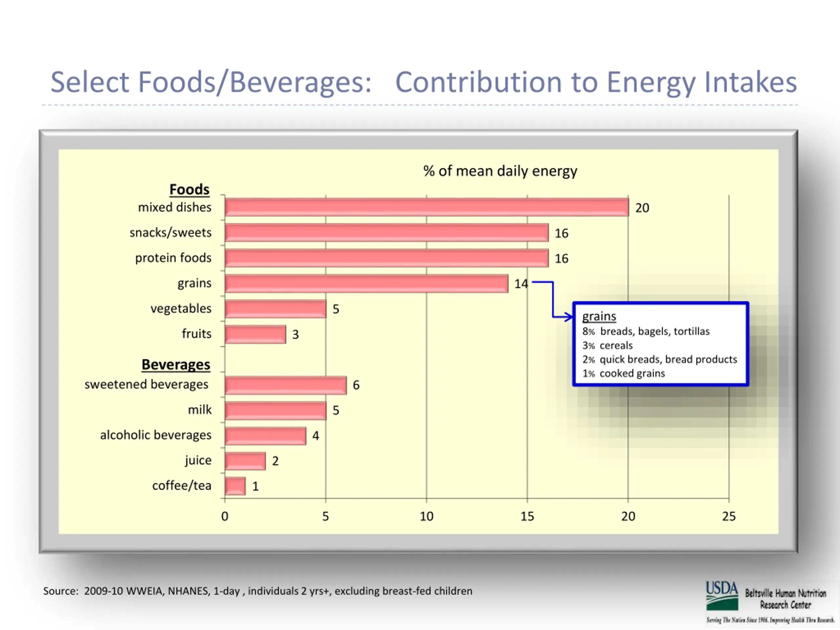Select the grains bar valued 14
This screenshot has height=630, width=840.
pyautogui.click(x=366, y=284)
